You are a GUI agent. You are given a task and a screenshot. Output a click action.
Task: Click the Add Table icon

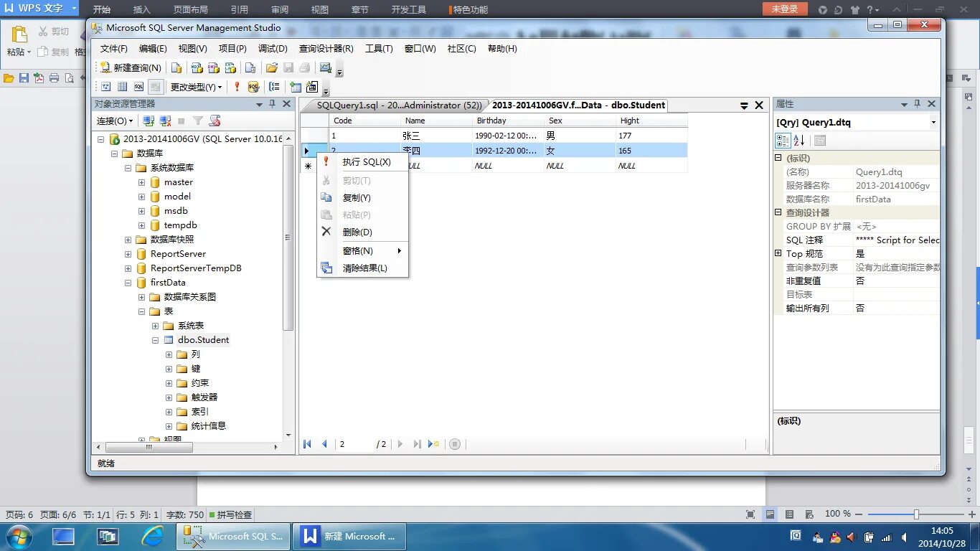point(296,87)
